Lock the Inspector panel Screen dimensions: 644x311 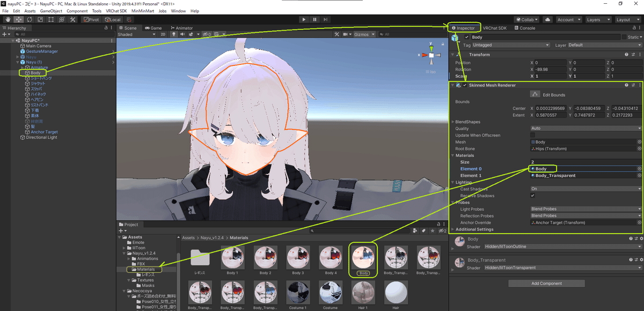pos(635,28)
